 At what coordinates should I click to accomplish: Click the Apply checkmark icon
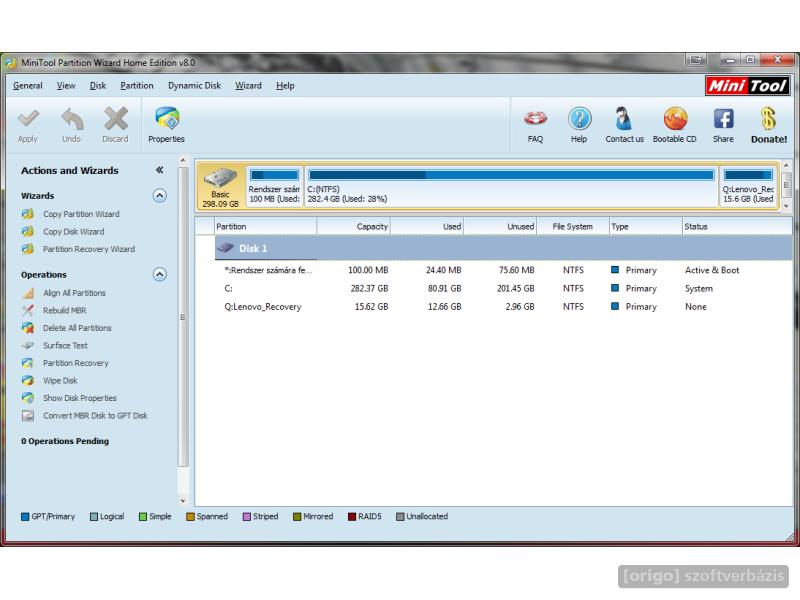[x=28, y=118]
